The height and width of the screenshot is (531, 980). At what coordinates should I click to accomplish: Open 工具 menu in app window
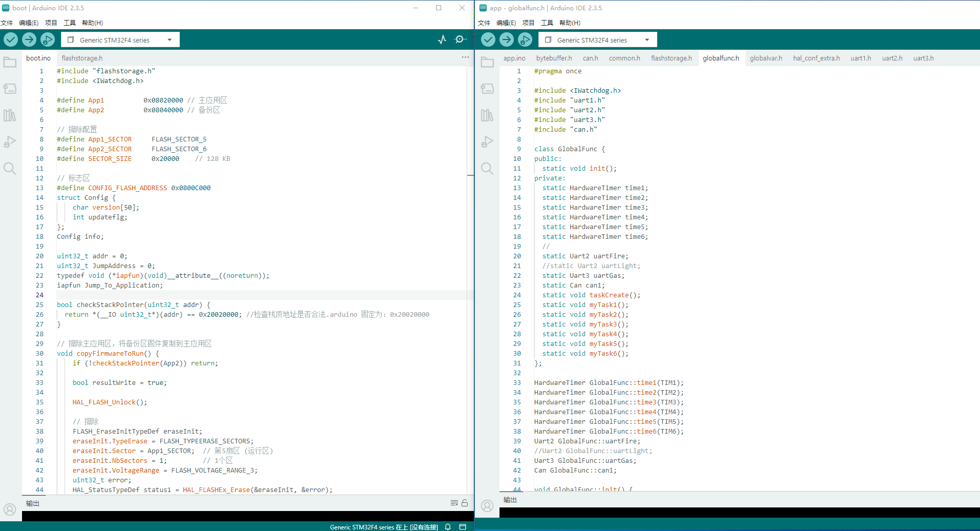[x=547, y=23]
